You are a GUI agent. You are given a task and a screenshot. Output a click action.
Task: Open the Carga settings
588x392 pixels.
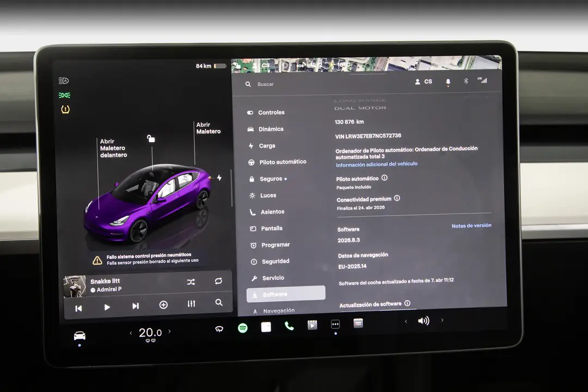(x=262, y=145)
